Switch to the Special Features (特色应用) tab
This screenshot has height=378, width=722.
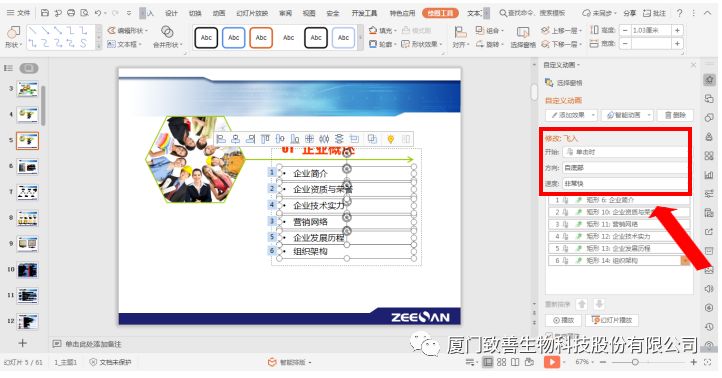(402, 13)
